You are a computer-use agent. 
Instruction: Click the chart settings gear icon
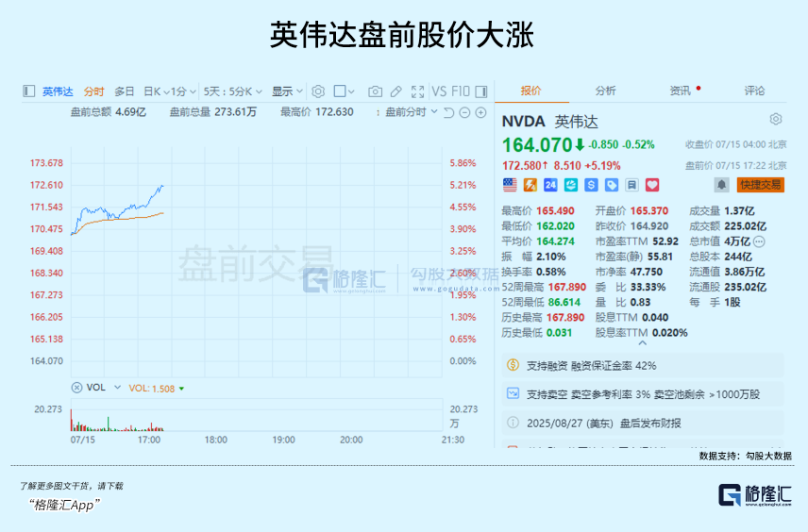click(318, 91)
